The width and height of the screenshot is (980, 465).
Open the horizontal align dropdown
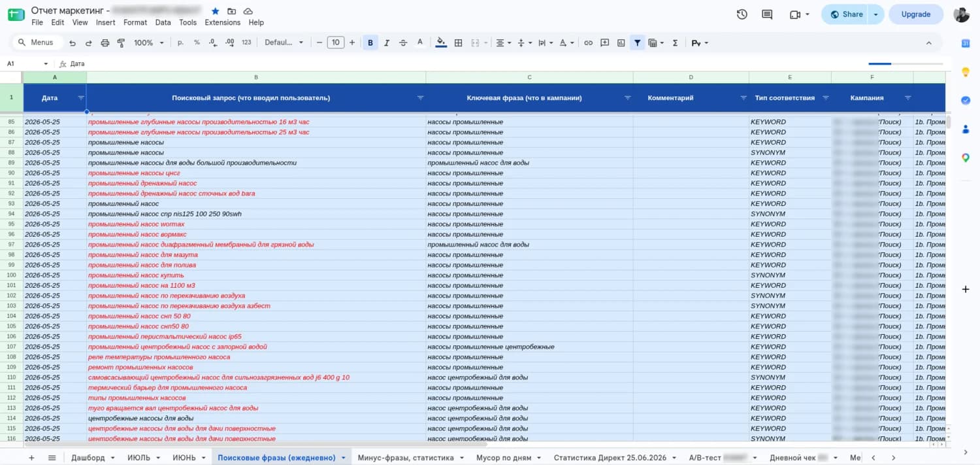point(504,43)
